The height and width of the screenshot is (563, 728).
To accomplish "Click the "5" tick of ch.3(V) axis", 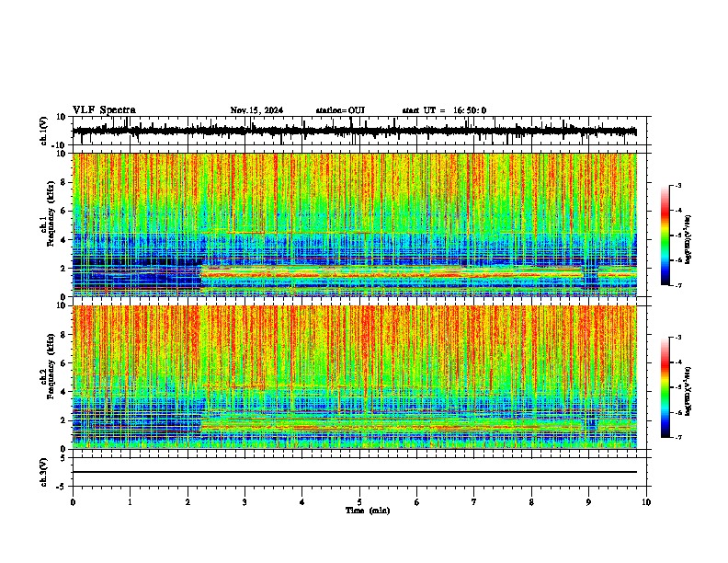I will coord(63,457).
